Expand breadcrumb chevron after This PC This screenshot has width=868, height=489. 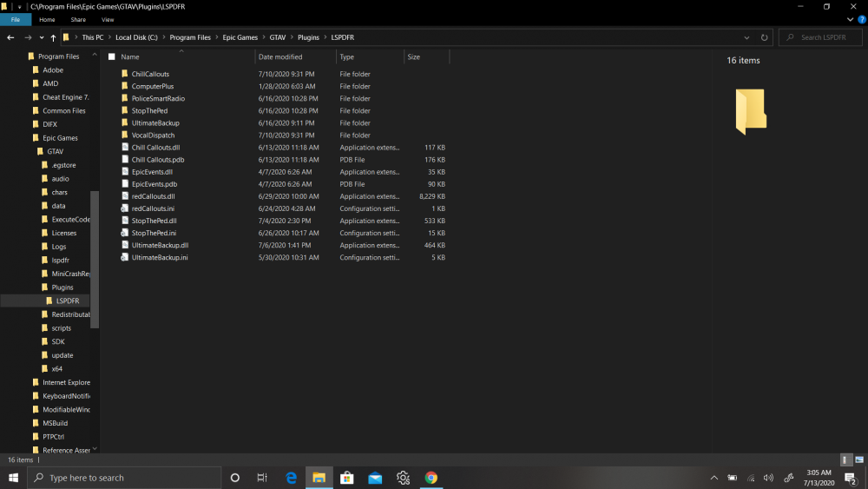pyautogui.click(x=109, y=37)
